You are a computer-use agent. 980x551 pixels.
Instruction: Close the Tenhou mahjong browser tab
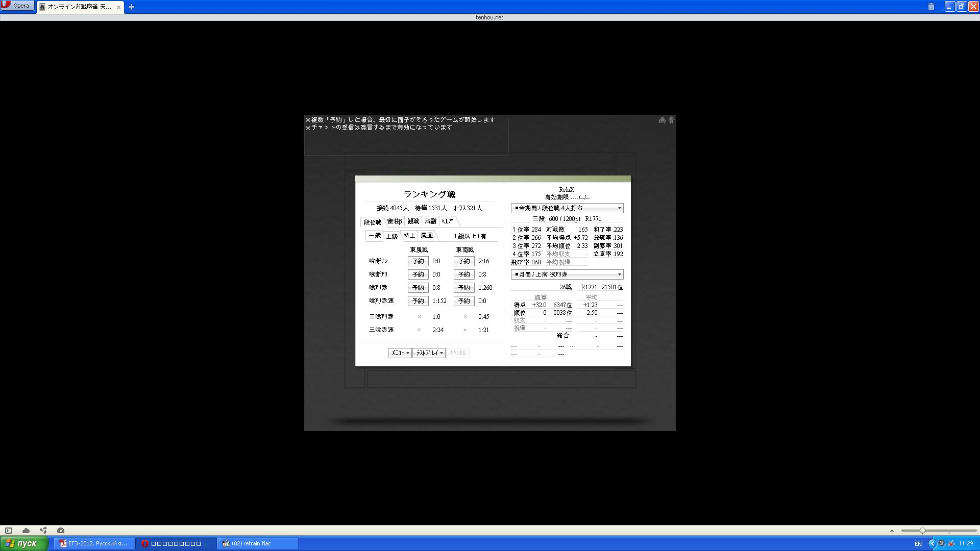[x=118, y=7]
